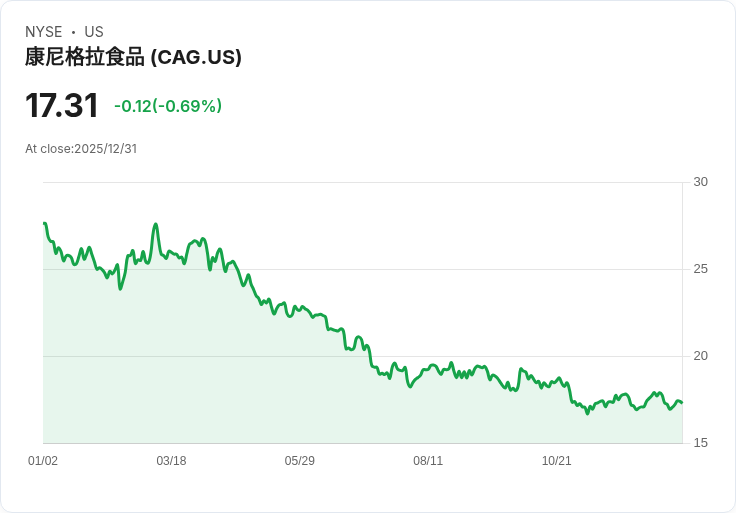Click the current price 17.31
This screenshot has width=736, height=513.
click(62, 106)
